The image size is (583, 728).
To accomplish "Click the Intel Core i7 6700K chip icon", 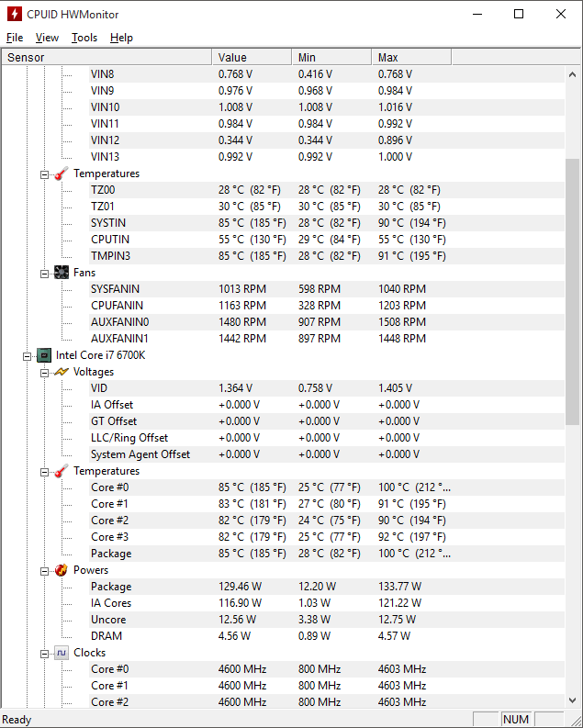I will [x=44, y=355].
